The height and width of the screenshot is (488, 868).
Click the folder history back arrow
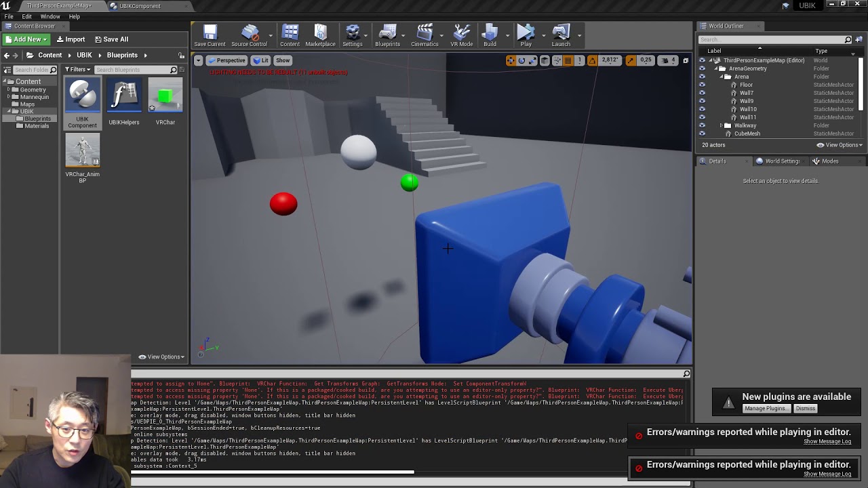pyautogui.click(x=7, y=55)
